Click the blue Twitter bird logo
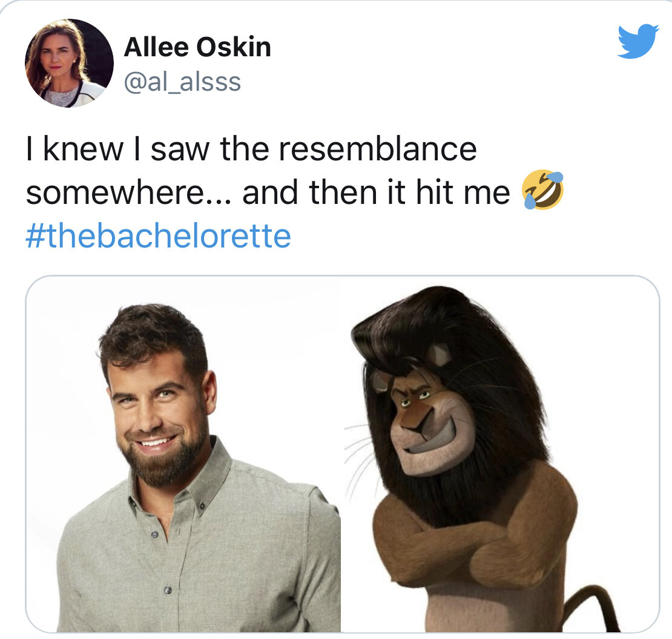 (638, 41)
